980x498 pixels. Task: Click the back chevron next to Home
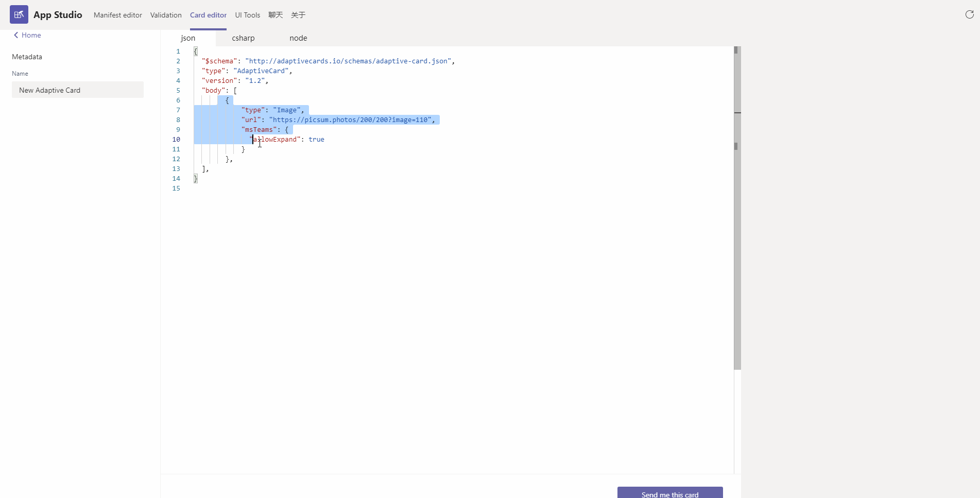[16, 35]
